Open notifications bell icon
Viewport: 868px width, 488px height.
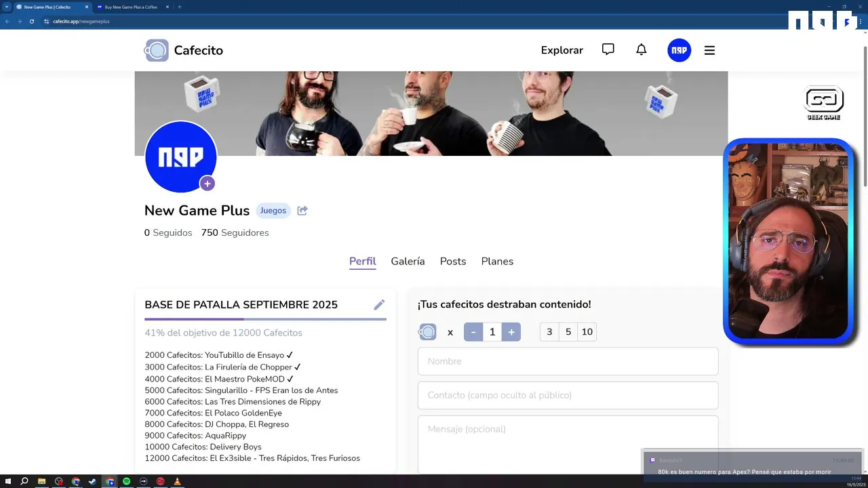642,49
